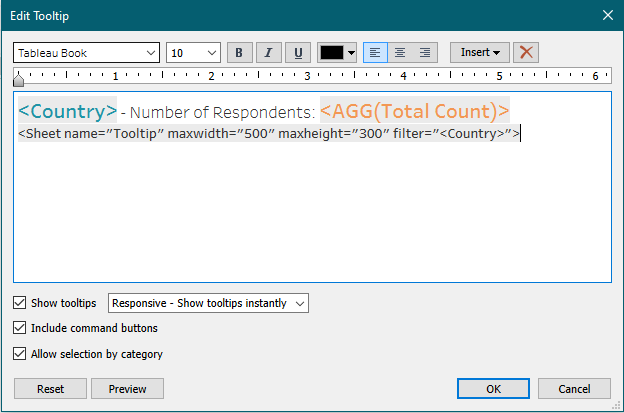Align tooltip text left
Viewport: 624px width, 413px height.
(x=373, y=53)
